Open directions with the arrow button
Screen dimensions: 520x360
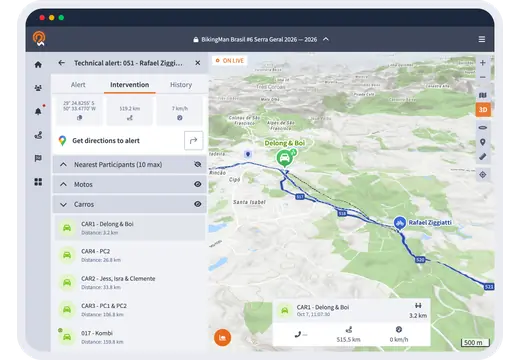pos(193,141)
